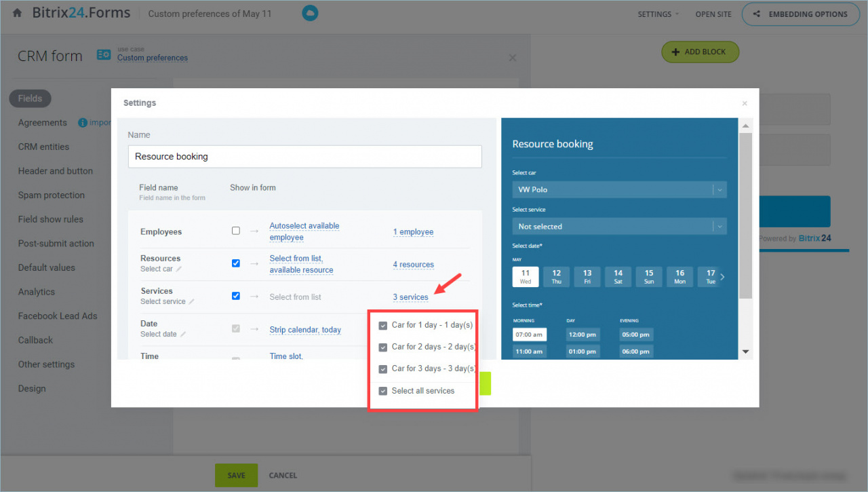Change Select from list, available resource option
The width and height of the screenshot is (868, 492).
[301, 264]
